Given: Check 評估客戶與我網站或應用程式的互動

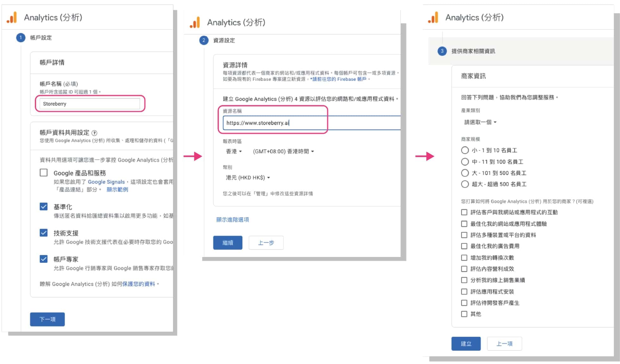Looking at the screenshot, I should 464,212.
